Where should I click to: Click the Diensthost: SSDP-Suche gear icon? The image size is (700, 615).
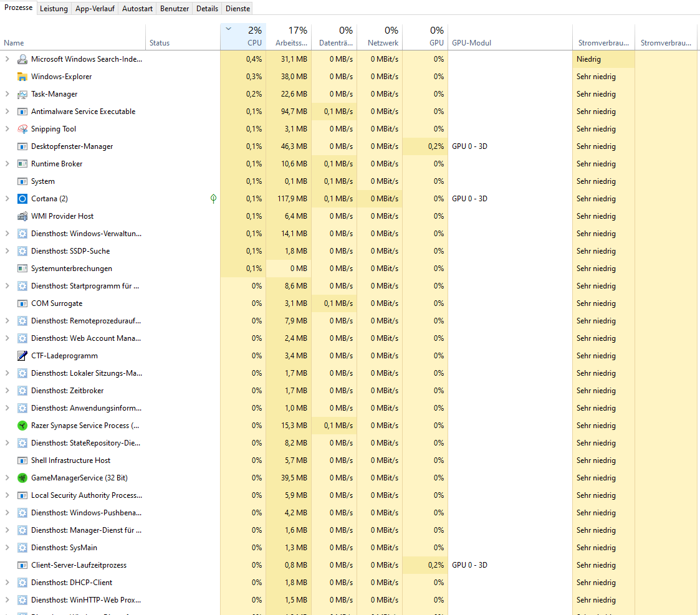(x=22, y=251)
